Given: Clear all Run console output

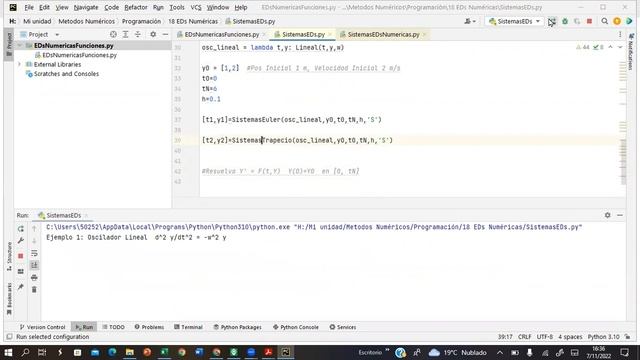Looking at the screenshot, I should point(34,290).
